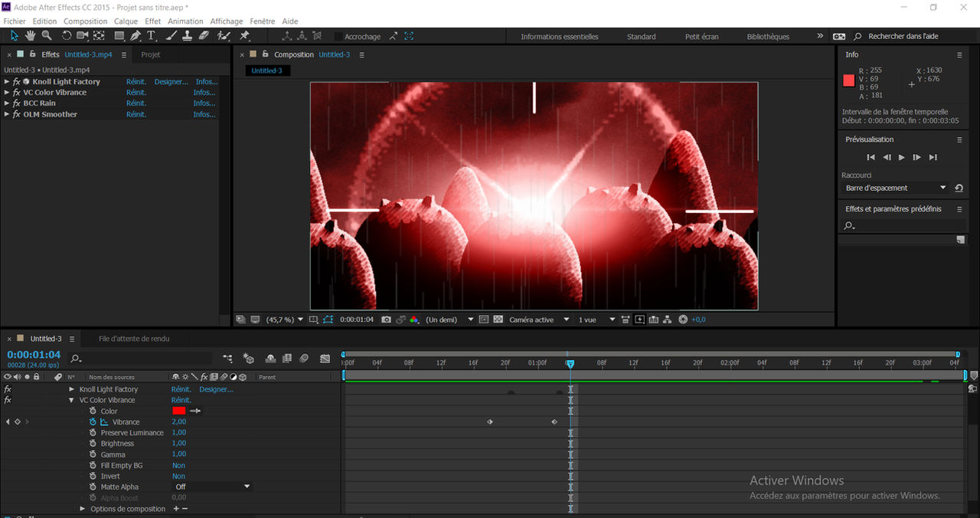The image size is (980, 518).
Task: Select the Puppet Pin tool
Action: (x=244, y=36)
